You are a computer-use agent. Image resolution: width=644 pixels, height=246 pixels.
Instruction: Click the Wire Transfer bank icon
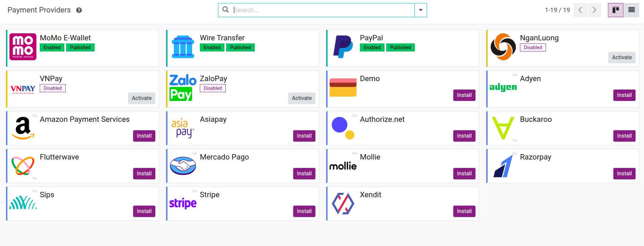[x=183, y=47]
